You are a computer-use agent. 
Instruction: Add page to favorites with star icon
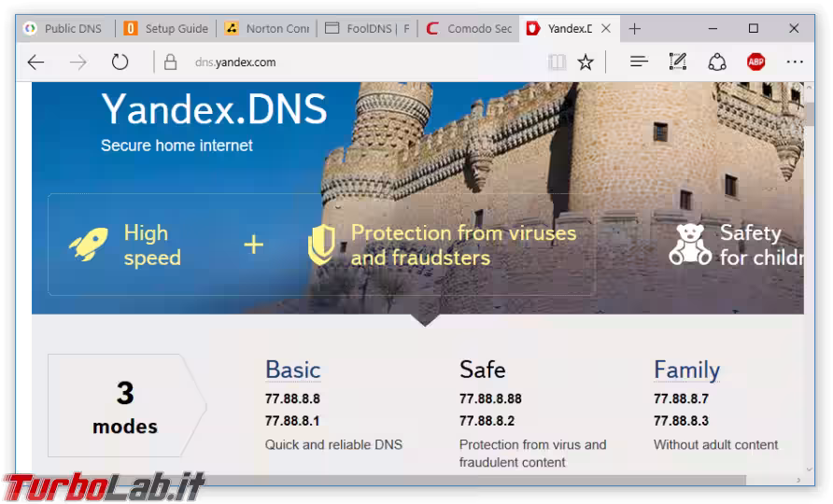click(586, 63)
